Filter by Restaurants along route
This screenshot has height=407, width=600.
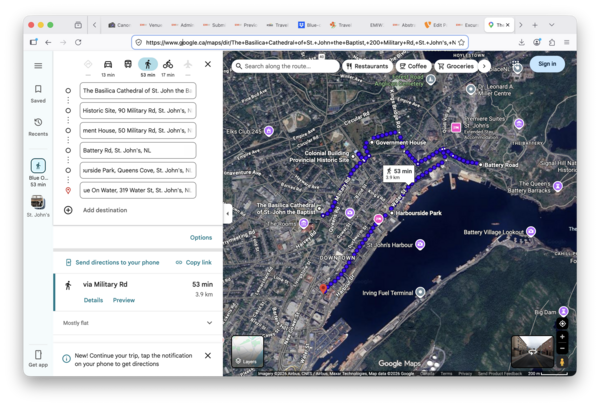[x=367, y=66]
